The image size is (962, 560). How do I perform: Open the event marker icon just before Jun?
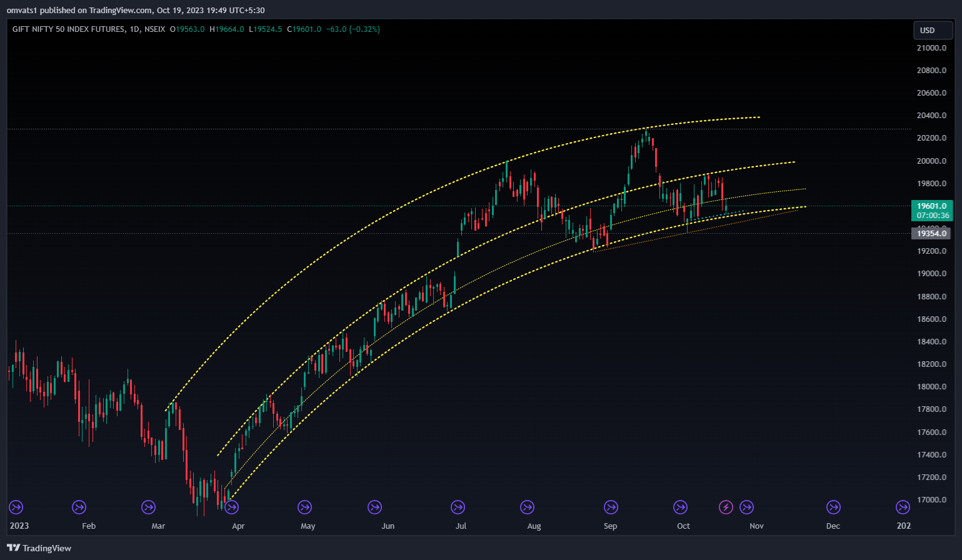point(374,507)
